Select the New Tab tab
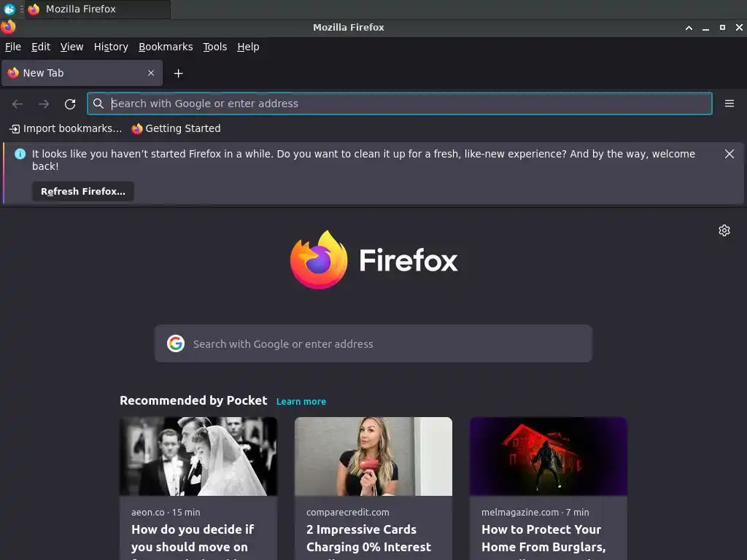The image size is (747, 560). (x=82, y=73)
